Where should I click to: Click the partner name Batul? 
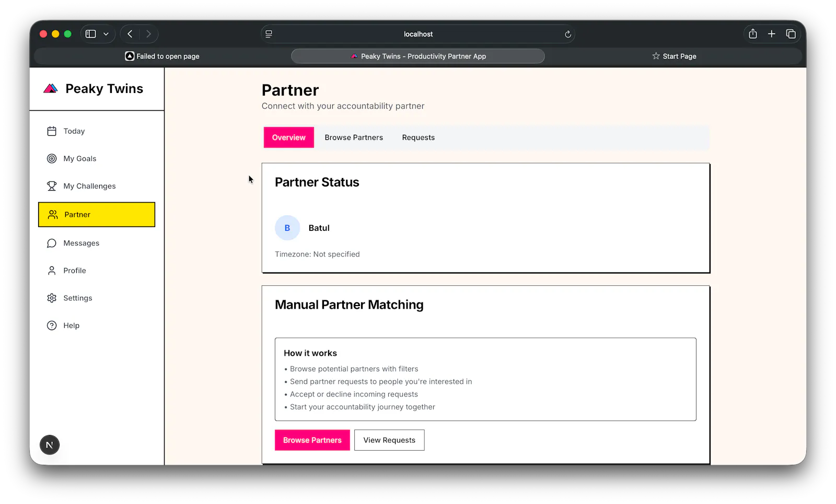(319, 228)
